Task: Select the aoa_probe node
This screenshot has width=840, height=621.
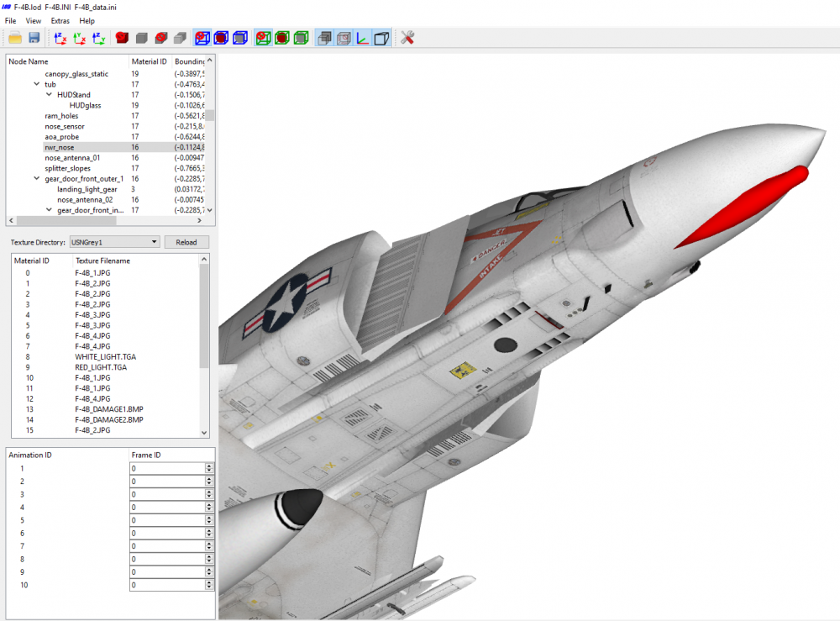Action: 62,137
